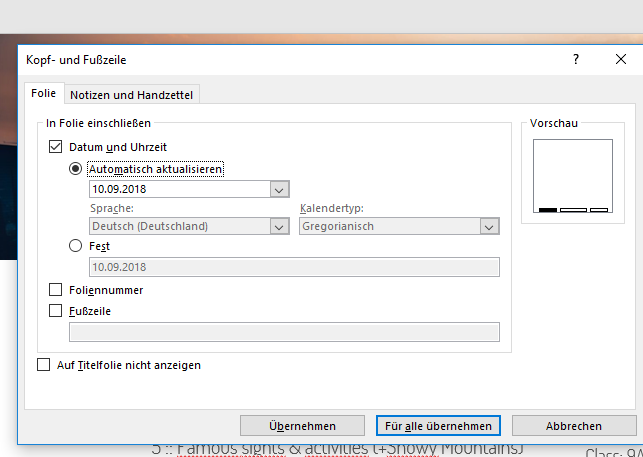The height and width of the screenshot is (457, 643).
Task: Click the Vorschau slide preview thumbnail
Action: (x=573, y=176)
